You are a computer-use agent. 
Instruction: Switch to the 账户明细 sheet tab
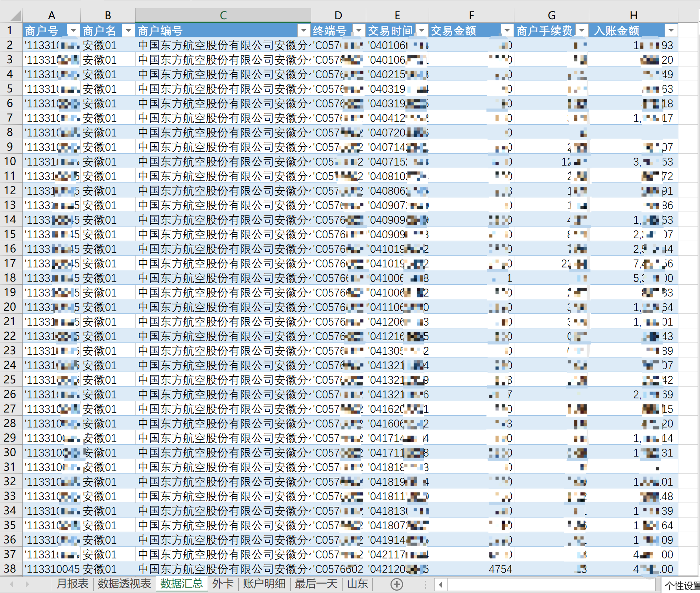tap(264, 585)
